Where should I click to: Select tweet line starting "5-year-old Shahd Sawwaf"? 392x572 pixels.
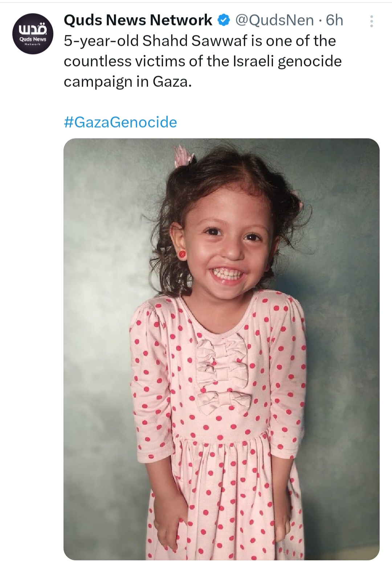(200, 41)
